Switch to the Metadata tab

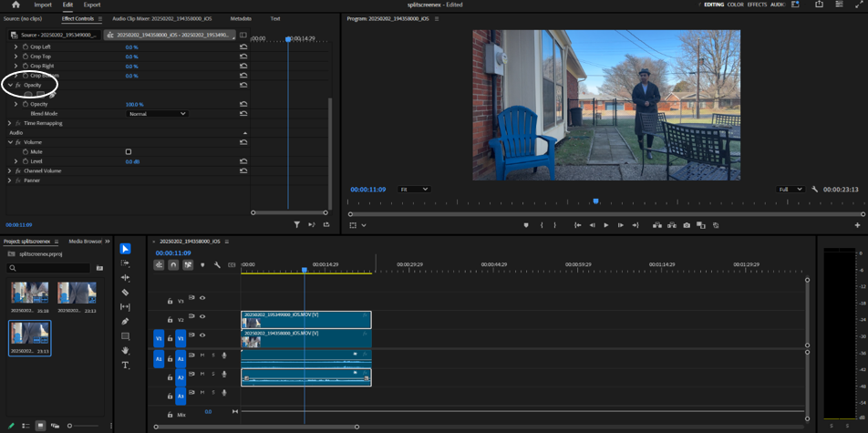[241, 18]
